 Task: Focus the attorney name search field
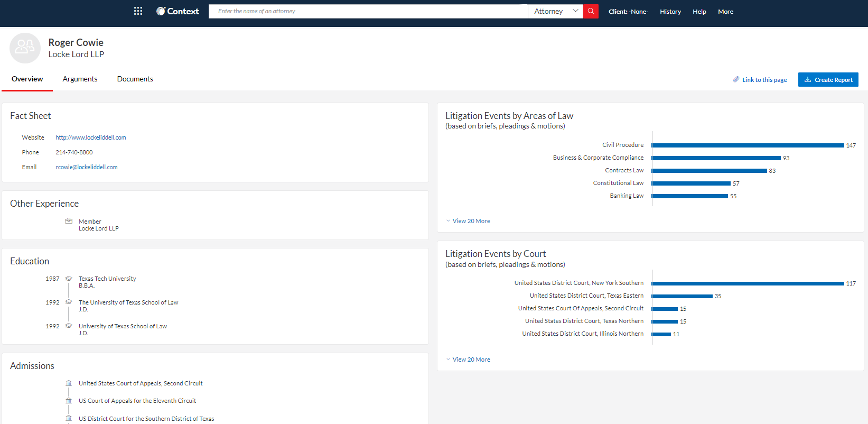368,11
